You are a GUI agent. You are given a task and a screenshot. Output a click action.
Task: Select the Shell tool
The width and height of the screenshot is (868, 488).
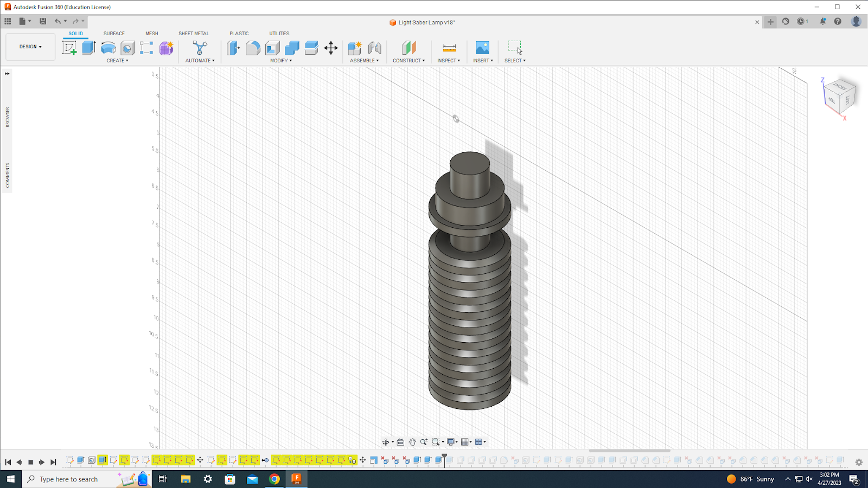coord(272,48)
